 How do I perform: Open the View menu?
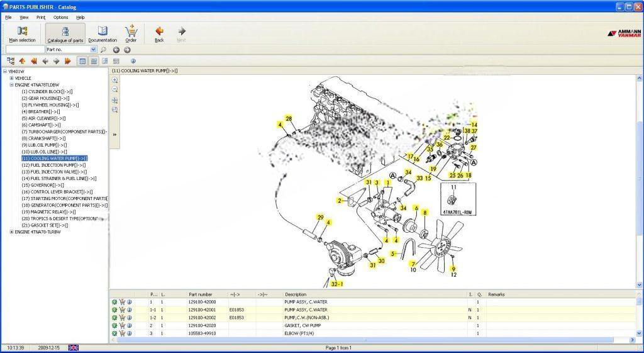[x=24, y=18]
